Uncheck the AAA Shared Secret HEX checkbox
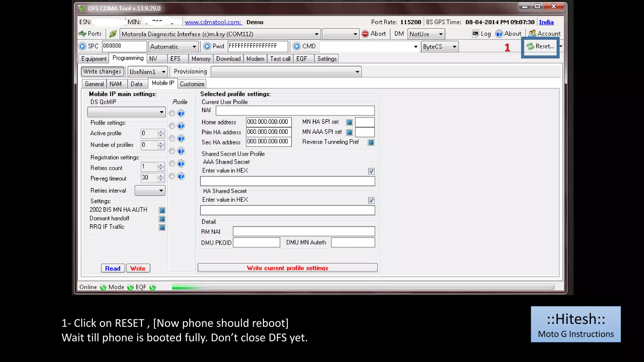This screenshot has width=644, height=362. (x=371, y=171)
